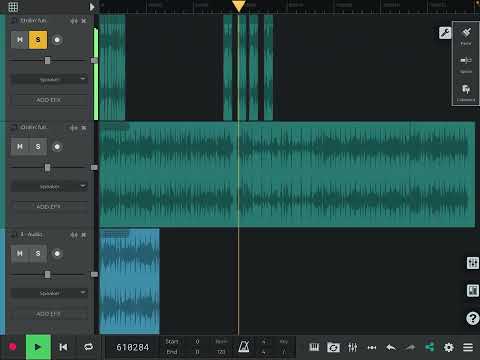This screenshot has width=480, height=360.
Task: Undo the last action
Action: pyautogui.click(x=391, y=348)
